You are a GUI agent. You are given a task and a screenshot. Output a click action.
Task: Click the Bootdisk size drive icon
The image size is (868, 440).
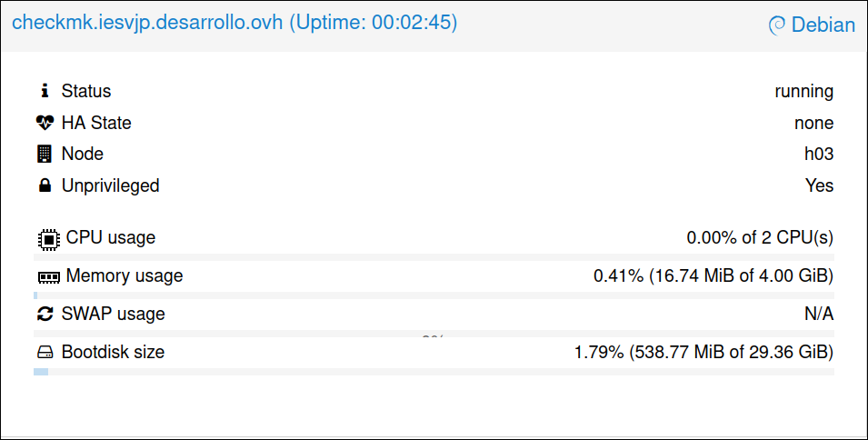pos(45,352)
